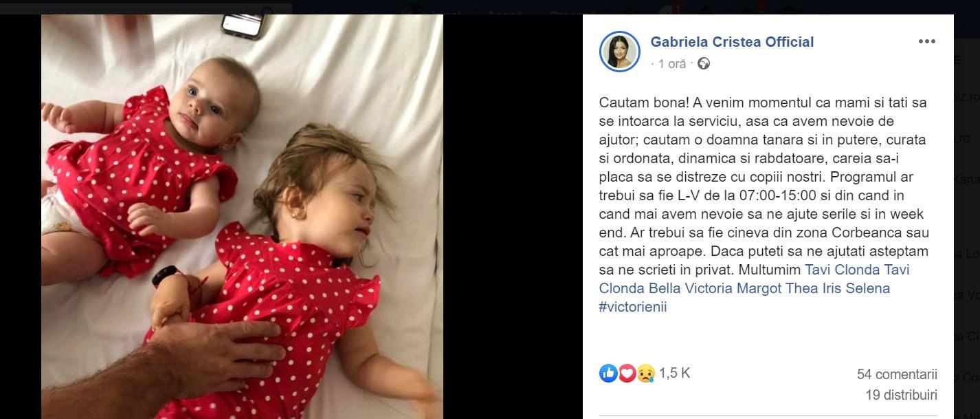
Task: Click the blue Like reaction icon
Action: pyautogui.click(x=608, y=373)
